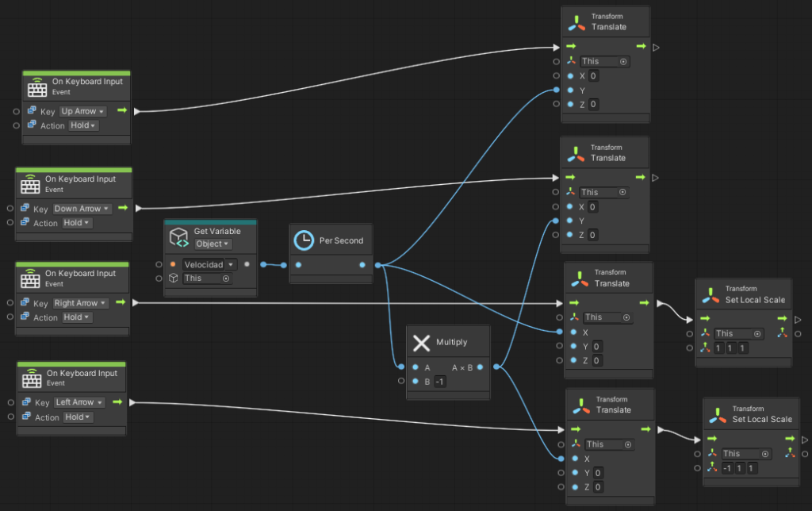Expand the Object kind dropdown in Get Variable
The image size is (812, 511).
click(213, 244)
